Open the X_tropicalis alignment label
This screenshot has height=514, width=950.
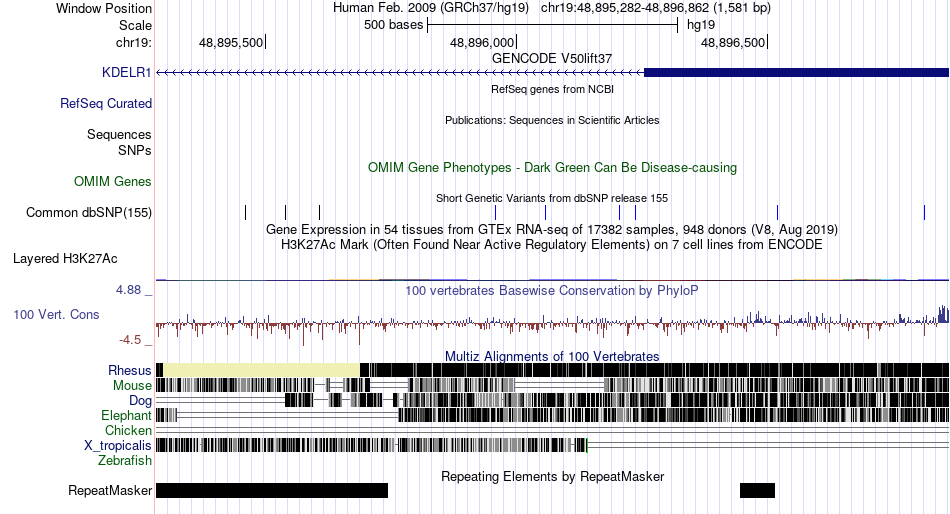click(x=118, y=446)
